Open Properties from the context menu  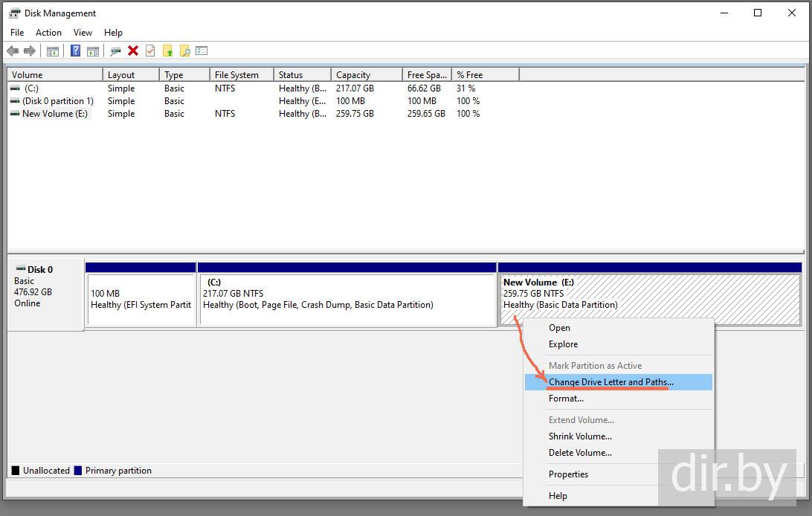pos(568,474)
